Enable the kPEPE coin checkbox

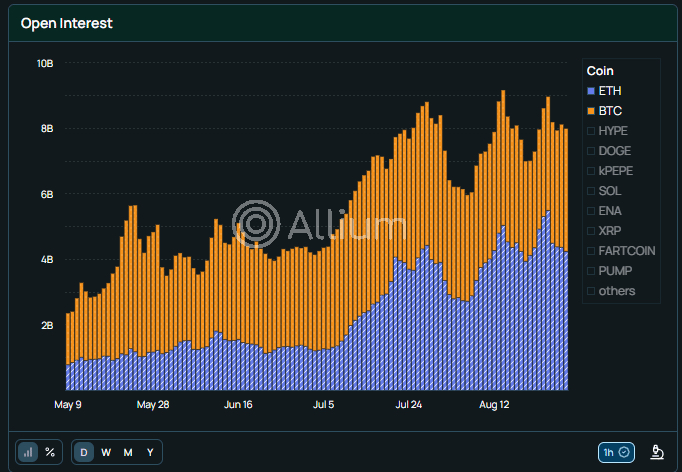tap(591, 171)
